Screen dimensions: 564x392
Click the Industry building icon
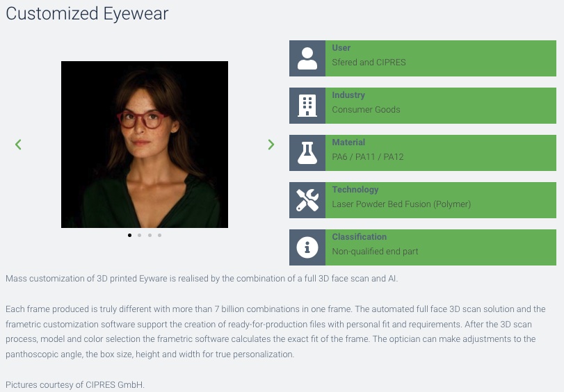tap(307, 106)
